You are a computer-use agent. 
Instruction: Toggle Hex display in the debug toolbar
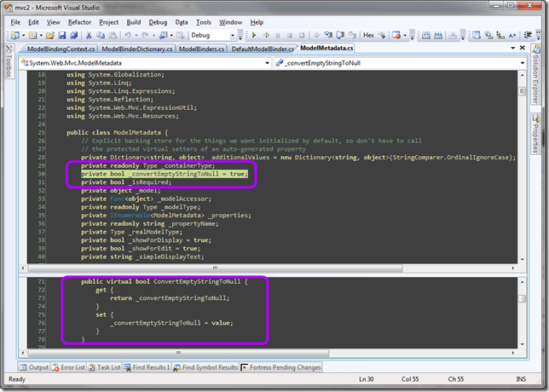pos(368,35)
